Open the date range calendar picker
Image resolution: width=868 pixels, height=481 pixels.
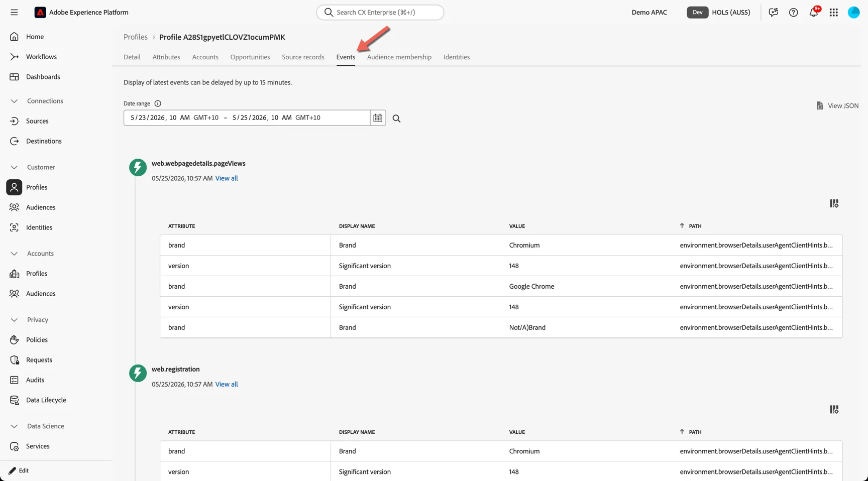click(378, 117)
